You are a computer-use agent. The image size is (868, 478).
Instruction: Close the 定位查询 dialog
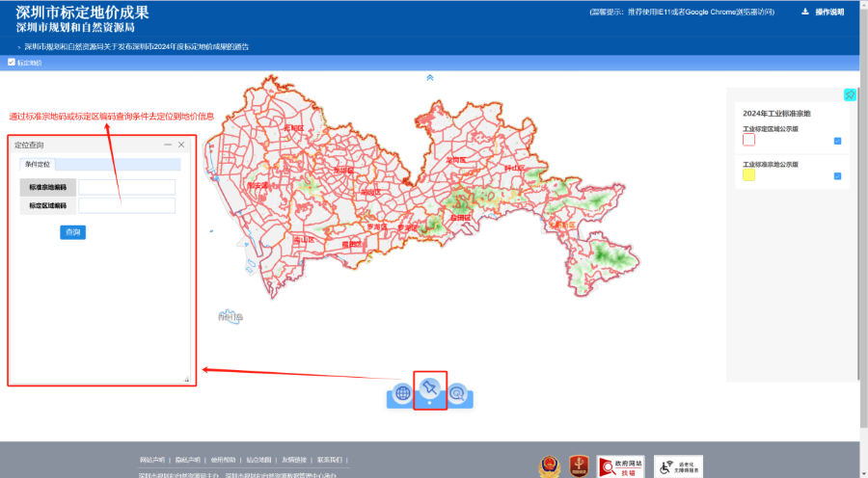point(181,145)
